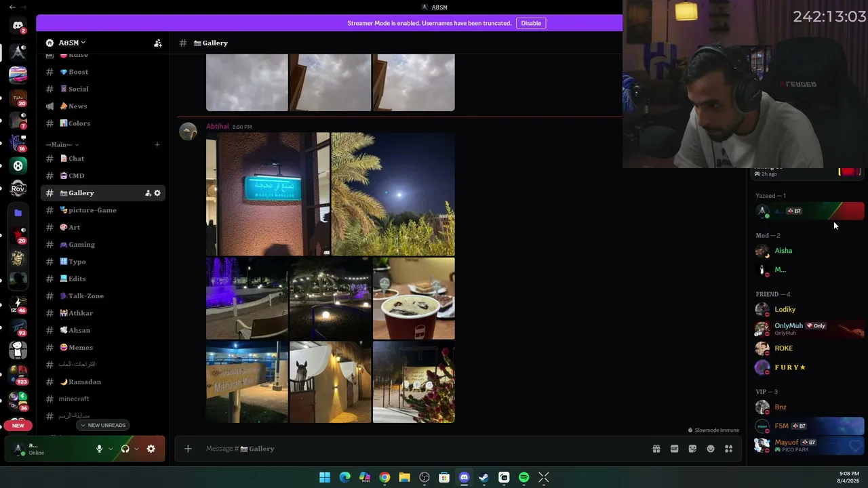Switch to the Talk-Zone channel
The width and height of the screenshot is (868, 488).
[x=103, y=296]
